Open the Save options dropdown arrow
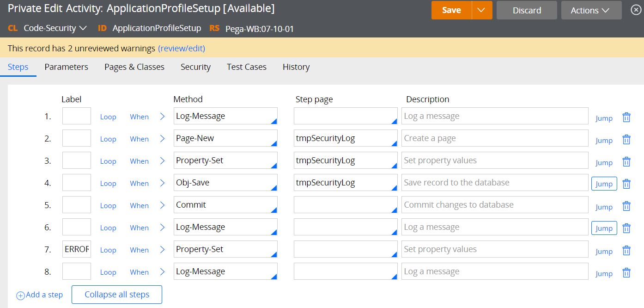The height and width of the screenshot is (308, 644). 482,10
